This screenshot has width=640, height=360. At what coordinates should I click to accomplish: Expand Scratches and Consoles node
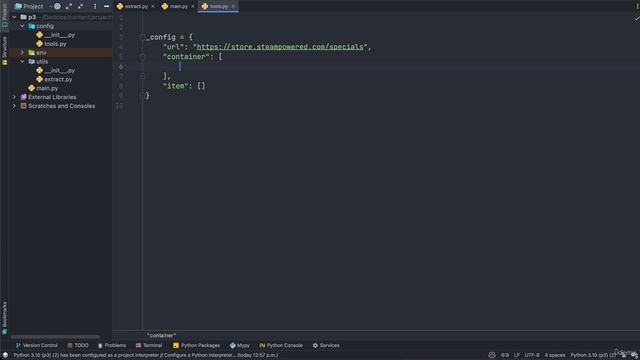(14, 106)
